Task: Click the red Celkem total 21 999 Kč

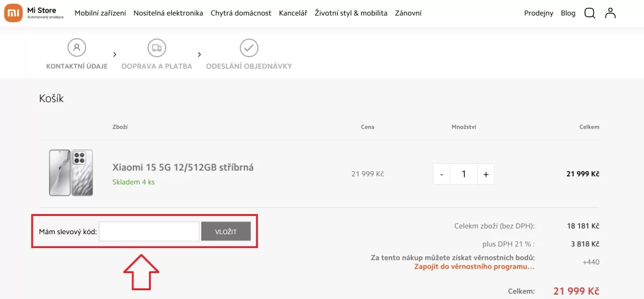Action: click(576, 291)
